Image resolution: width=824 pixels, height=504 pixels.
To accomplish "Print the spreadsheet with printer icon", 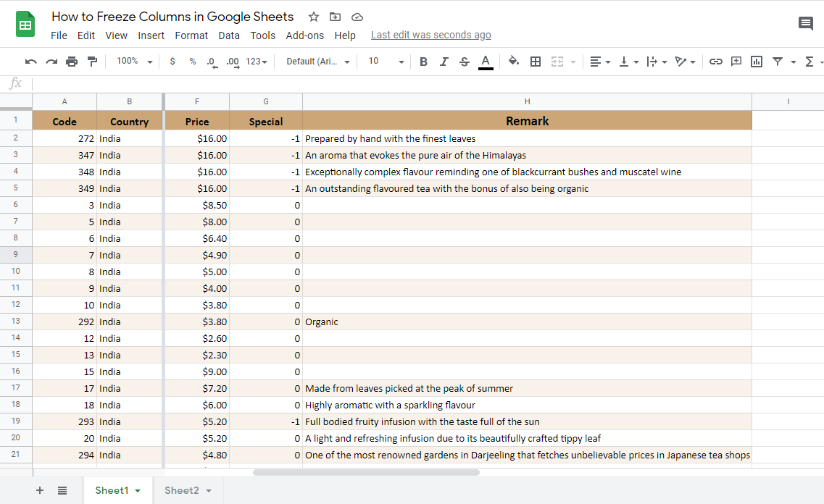I will (x=72, y=62).
